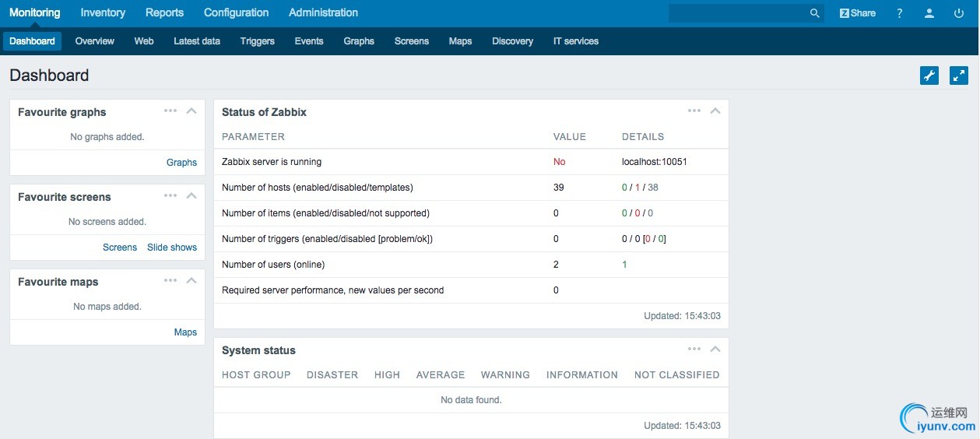Image resolution: width=980 pixels, height=439 pixels.
Task: Toggle fullscreen mode with expand icon
Action: [x=959, y=76]
